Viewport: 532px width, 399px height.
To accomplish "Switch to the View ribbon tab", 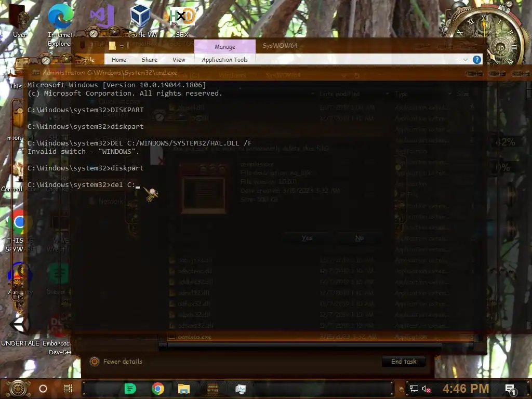I will [179, 60].
